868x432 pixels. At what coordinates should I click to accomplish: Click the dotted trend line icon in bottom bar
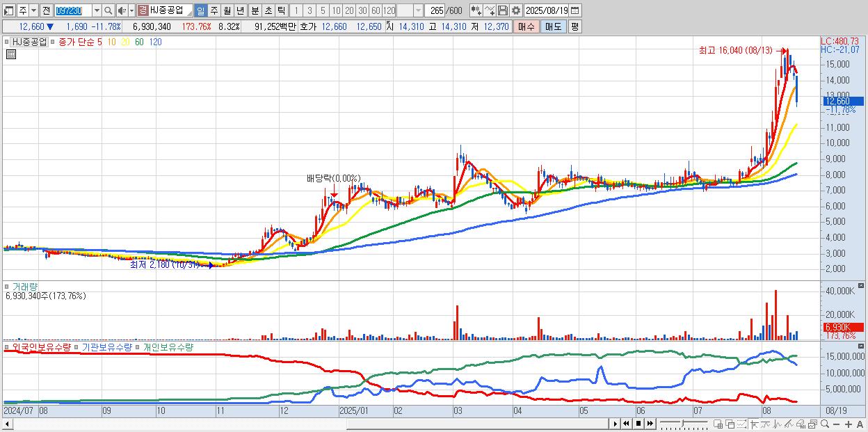(741, 424)
